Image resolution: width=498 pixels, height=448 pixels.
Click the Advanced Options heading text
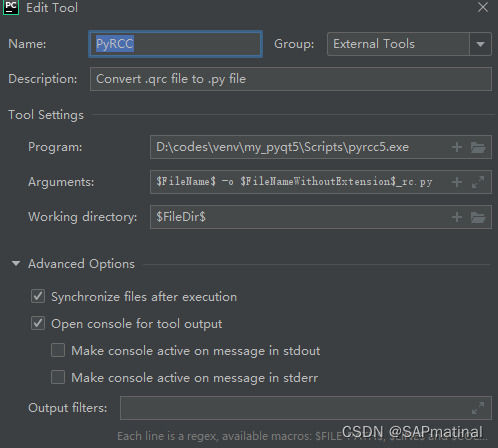pos(82,264)
